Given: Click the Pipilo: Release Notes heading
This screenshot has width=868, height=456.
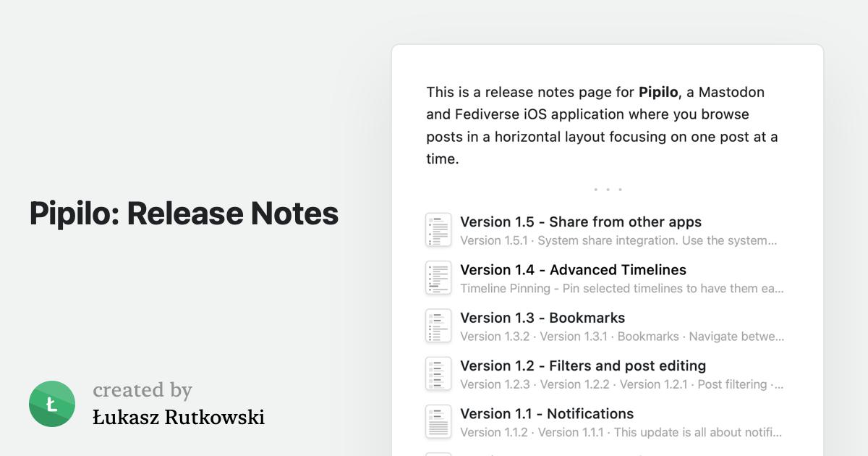Looking at the screenshot, I should pos(184,213).
